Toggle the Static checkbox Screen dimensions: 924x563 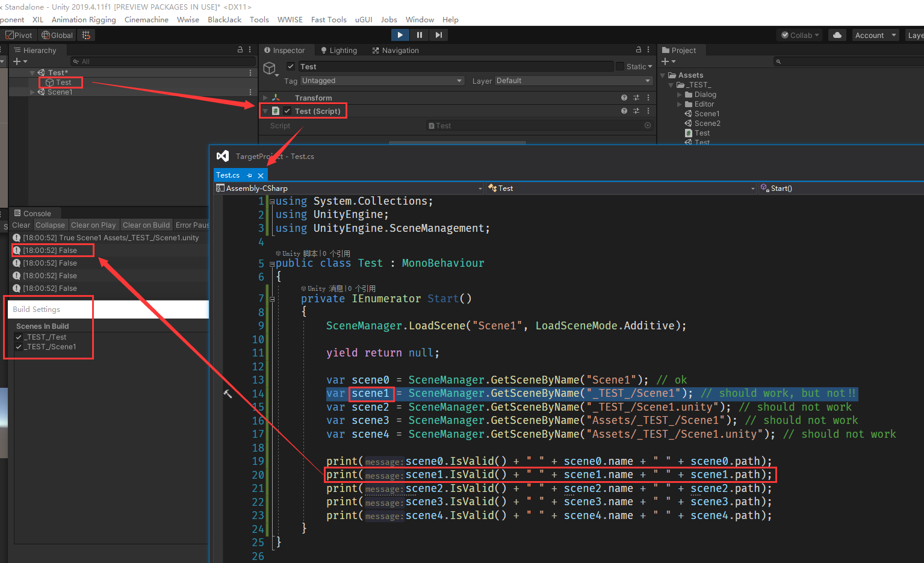620,67
